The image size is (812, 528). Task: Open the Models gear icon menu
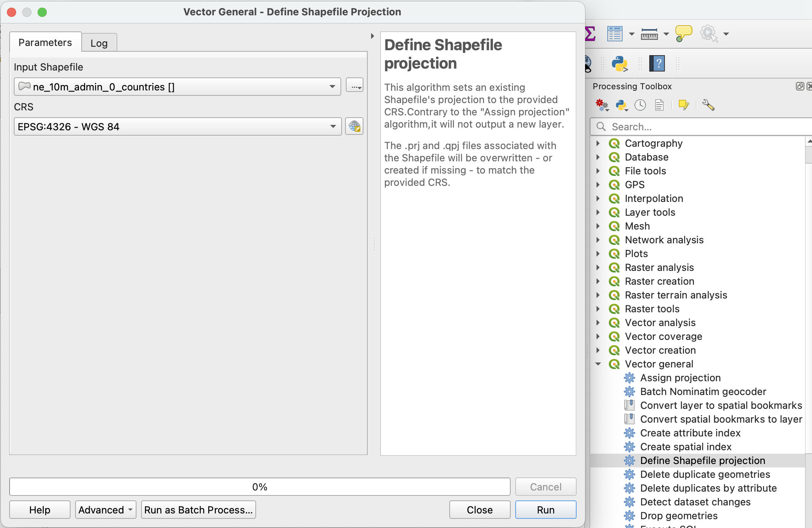pyautogui.click(x=602, y=105)
